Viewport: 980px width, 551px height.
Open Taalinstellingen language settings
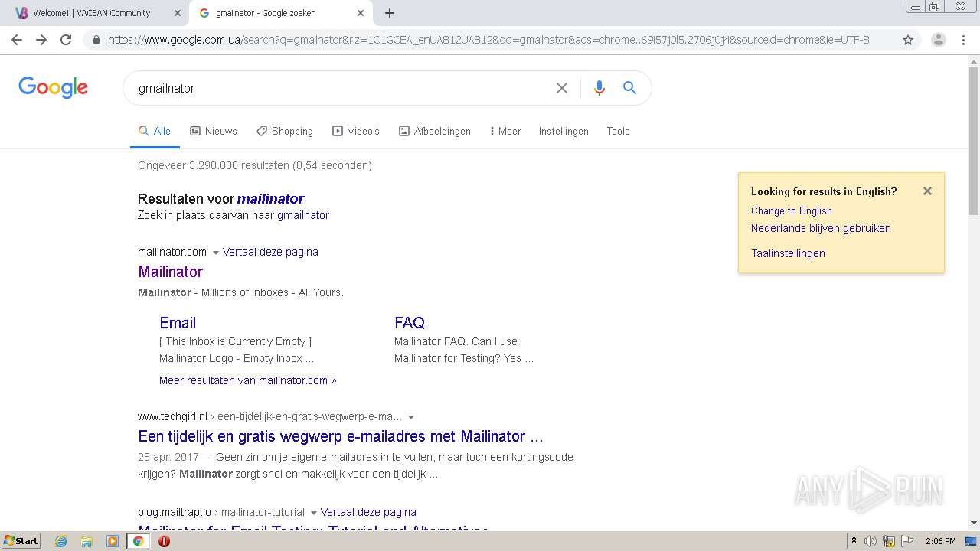[x=788, y=253]
